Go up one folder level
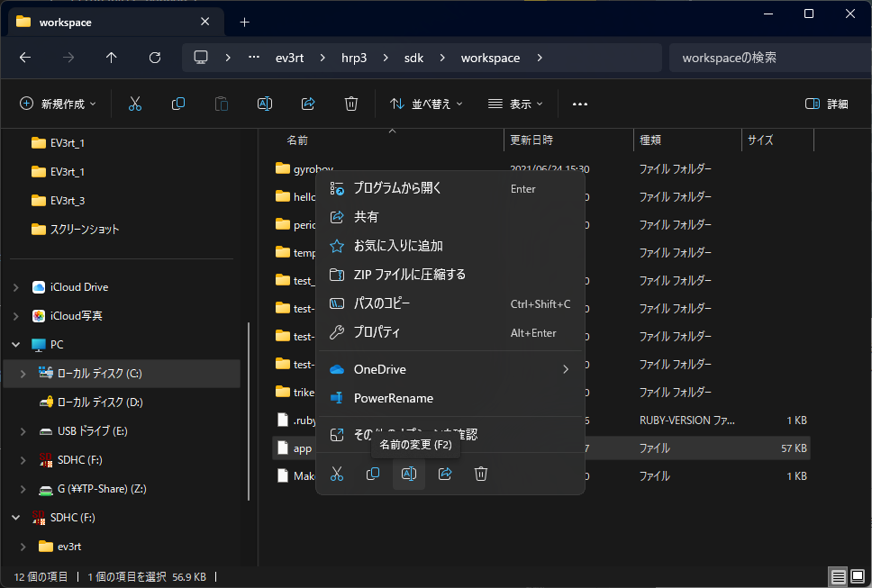 click(111, 58)
